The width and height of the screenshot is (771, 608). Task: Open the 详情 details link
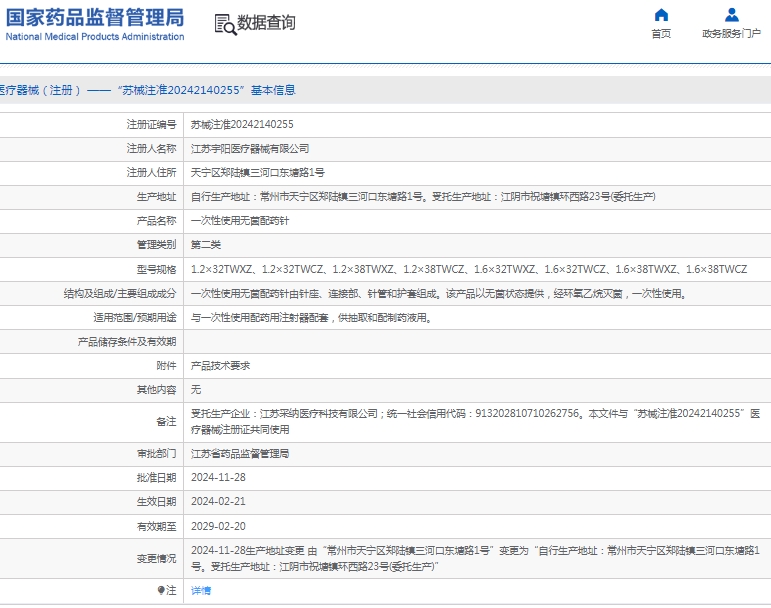[201, 590]
